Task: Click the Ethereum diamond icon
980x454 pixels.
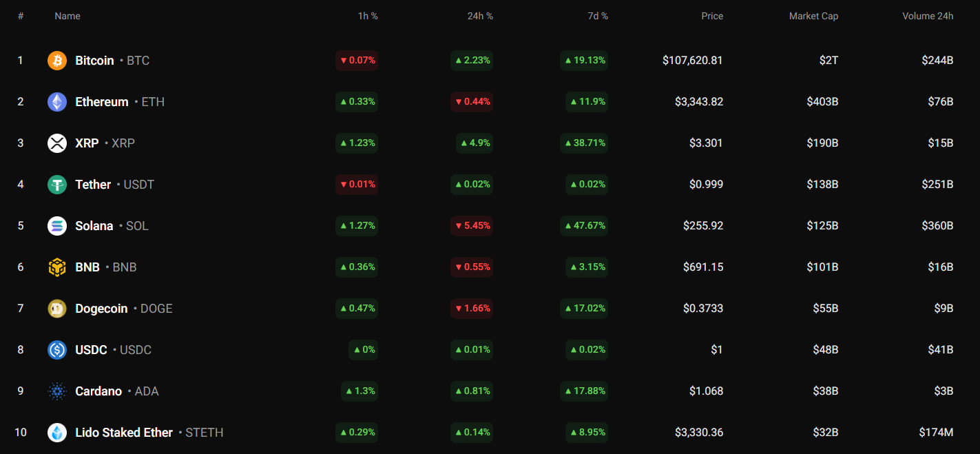Action: click(57, 102)
